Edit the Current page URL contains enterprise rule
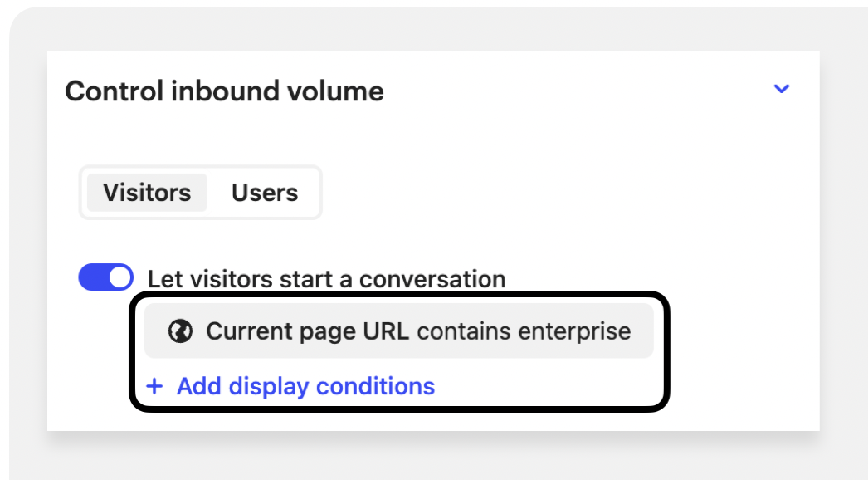 pos(398,331)
